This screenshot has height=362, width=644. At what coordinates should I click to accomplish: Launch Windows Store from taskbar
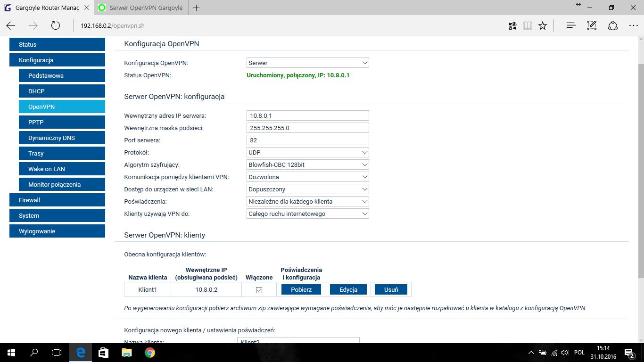pos(104,352)
